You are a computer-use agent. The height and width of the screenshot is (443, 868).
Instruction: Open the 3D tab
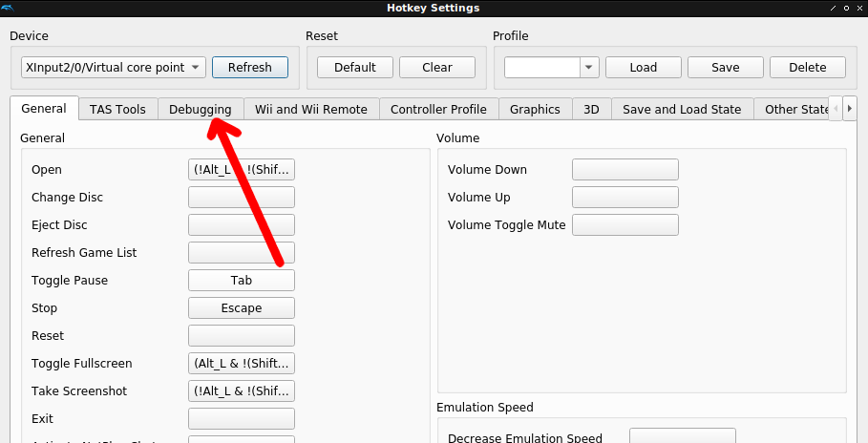click(591, 110)
